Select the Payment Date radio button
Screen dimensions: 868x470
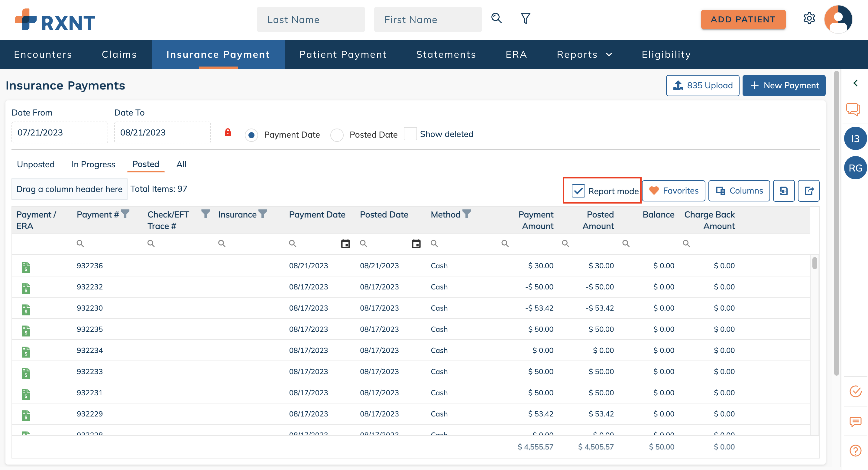pos(251,135)
